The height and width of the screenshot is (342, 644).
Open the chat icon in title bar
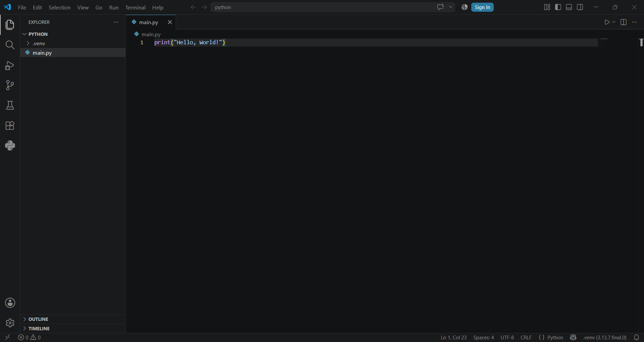[x=440, y=7]
